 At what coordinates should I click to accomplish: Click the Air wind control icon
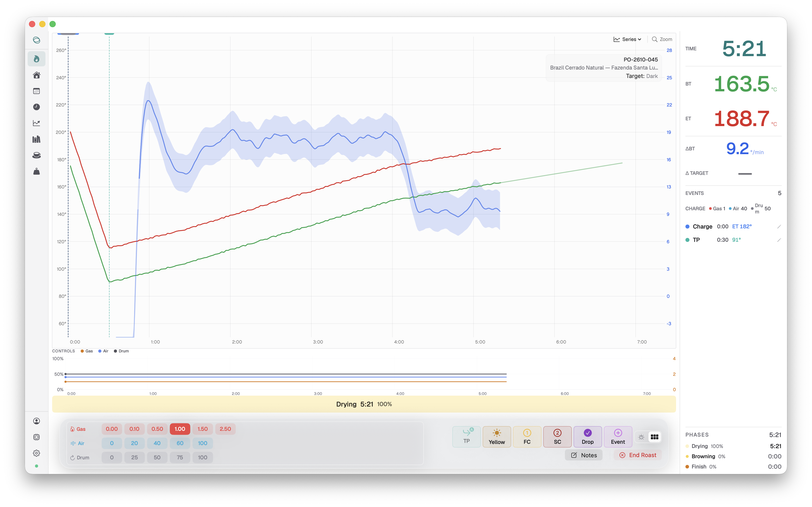pyautogui.click(x=73, y=443)
